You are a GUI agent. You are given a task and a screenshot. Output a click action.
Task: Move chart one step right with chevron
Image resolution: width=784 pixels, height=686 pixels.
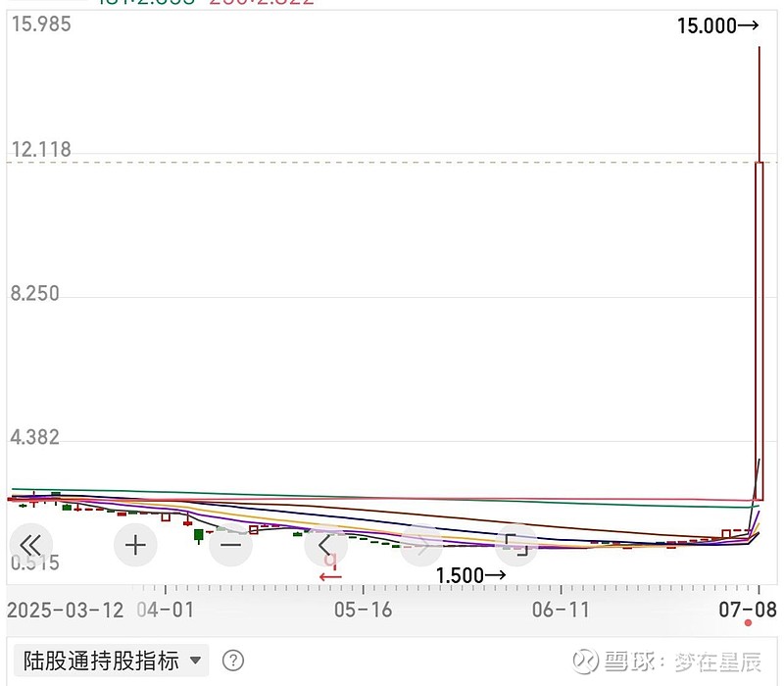421,545
